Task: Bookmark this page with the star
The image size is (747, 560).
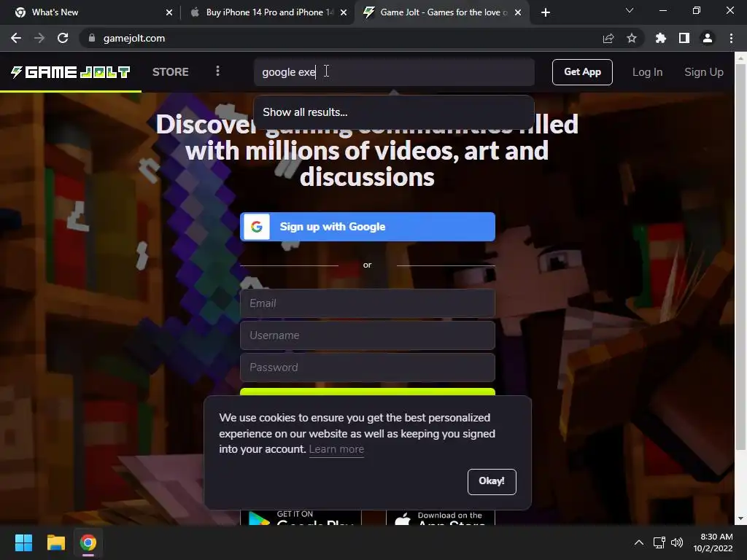Action: pyautogui.click(x=632, y=38)
